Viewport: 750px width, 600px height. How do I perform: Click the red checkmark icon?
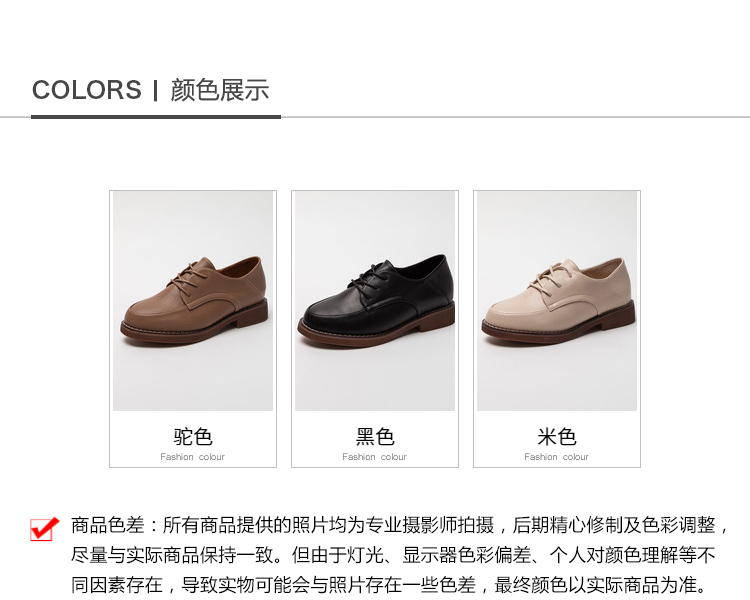coord(44,529)
